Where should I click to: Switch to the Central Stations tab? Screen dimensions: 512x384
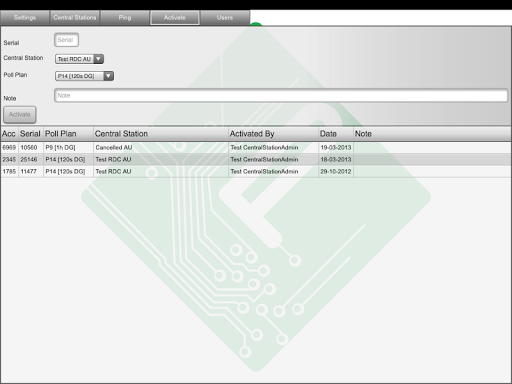tap(75, 18)
